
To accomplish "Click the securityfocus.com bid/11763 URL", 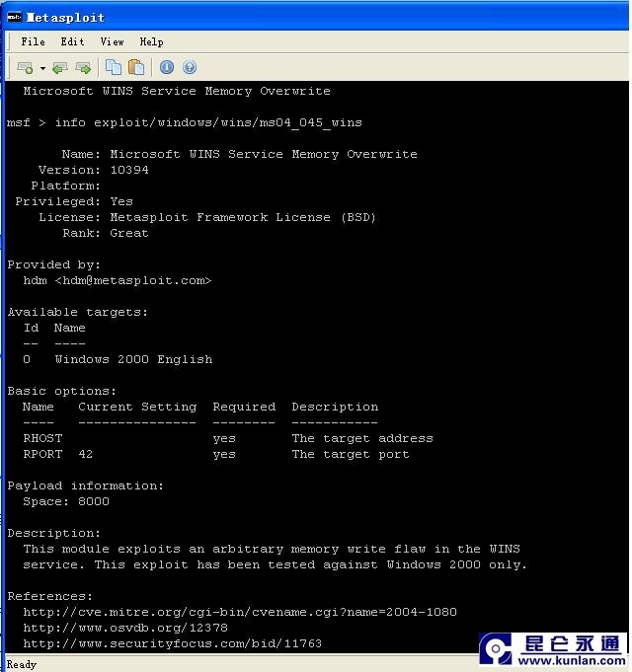I will pos(172,643).
